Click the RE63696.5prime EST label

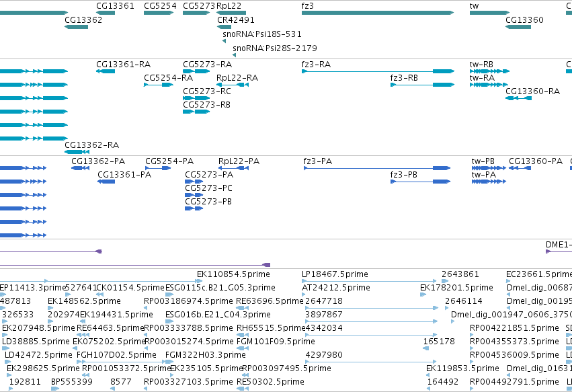tap(270, 301)
